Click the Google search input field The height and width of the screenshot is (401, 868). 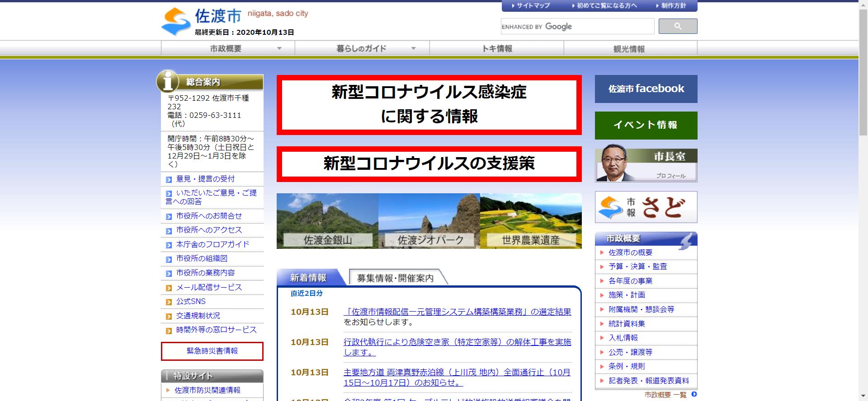coord(577,26)
